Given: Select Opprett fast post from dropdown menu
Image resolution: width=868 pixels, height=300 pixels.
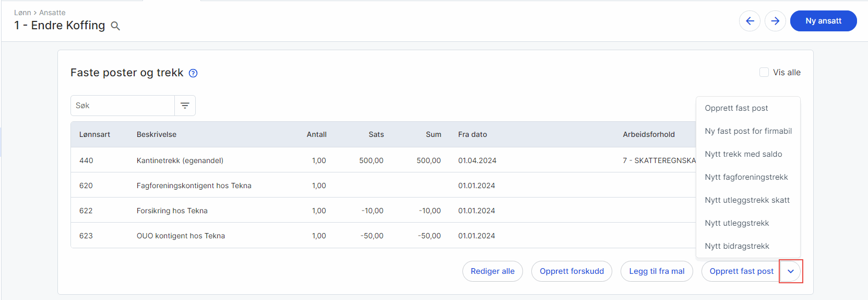Looking at the screenshot, I should click(x=736, y=108).
